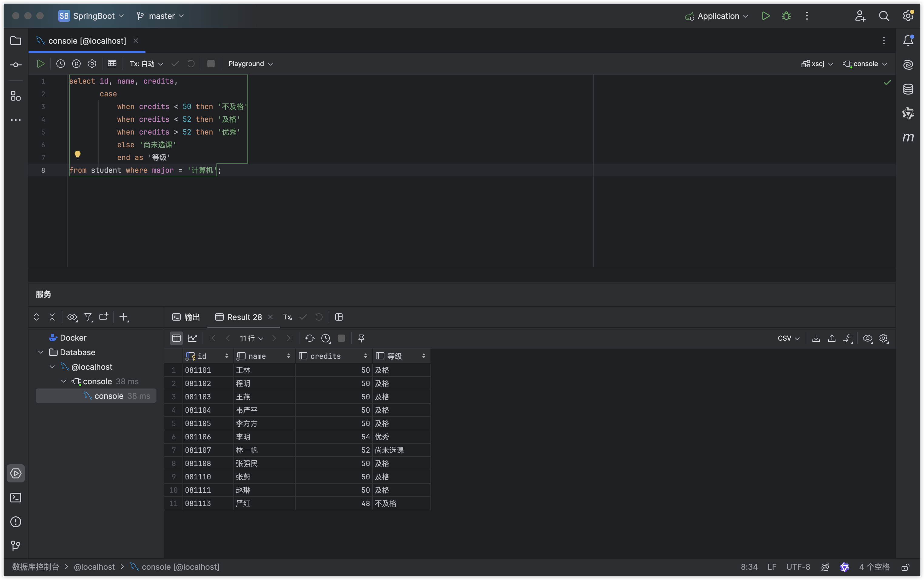
Task: Export data with the download icon
Action: tap(816, 338)
